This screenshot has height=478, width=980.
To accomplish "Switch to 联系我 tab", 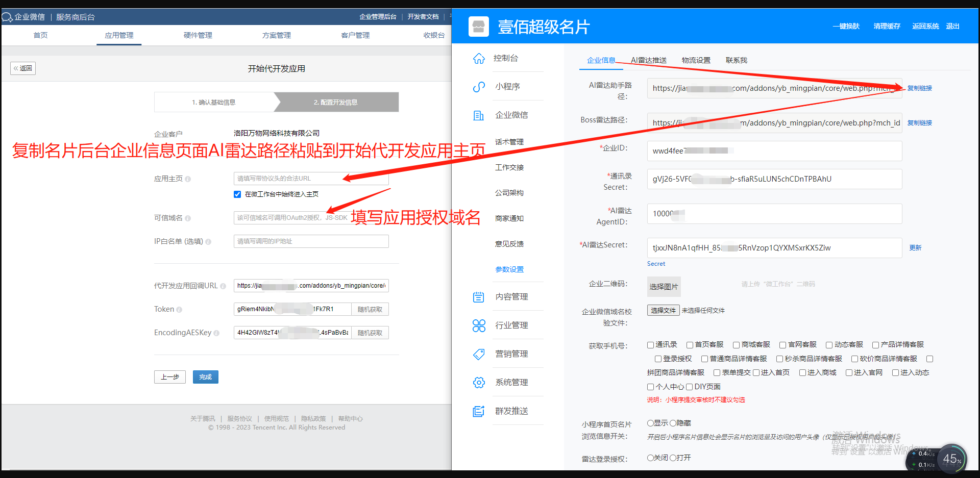I will [x=737, y=60].
